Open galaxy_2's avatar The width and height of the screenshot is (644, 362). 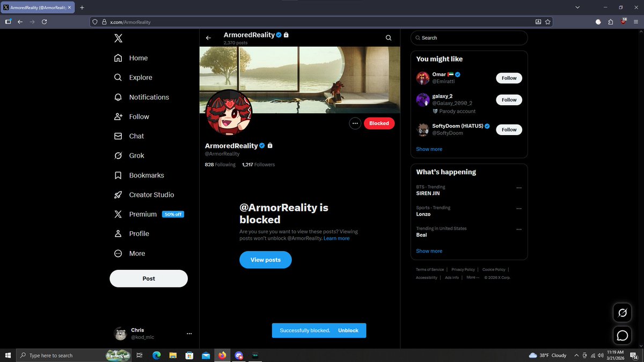pos(423,100)
